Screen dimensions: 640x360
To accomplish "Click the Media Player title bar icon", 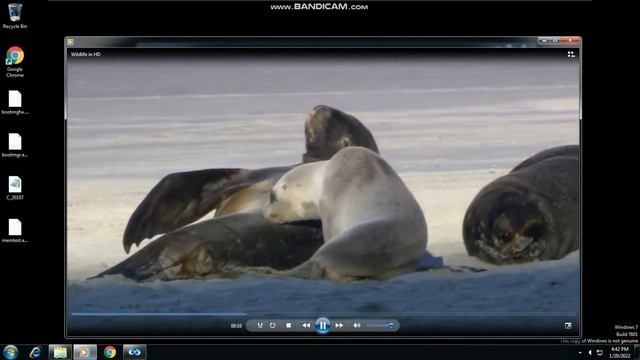I will click(70, 42).
